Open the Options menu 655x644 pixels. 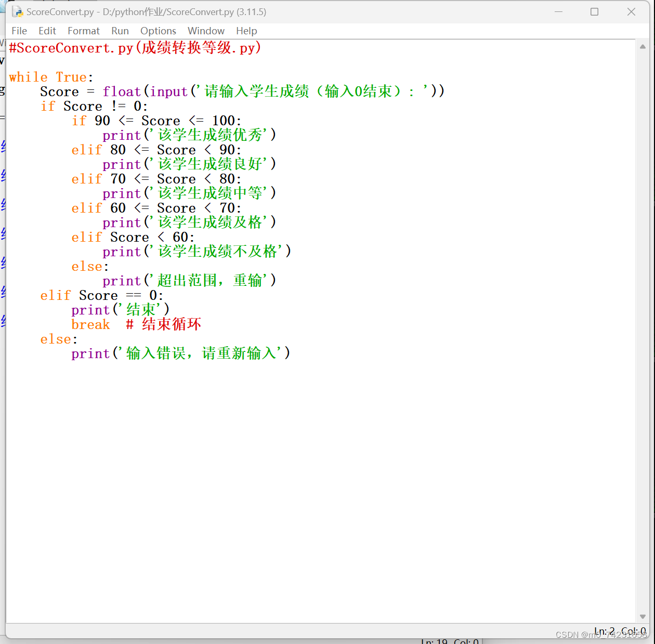[158, 31]
